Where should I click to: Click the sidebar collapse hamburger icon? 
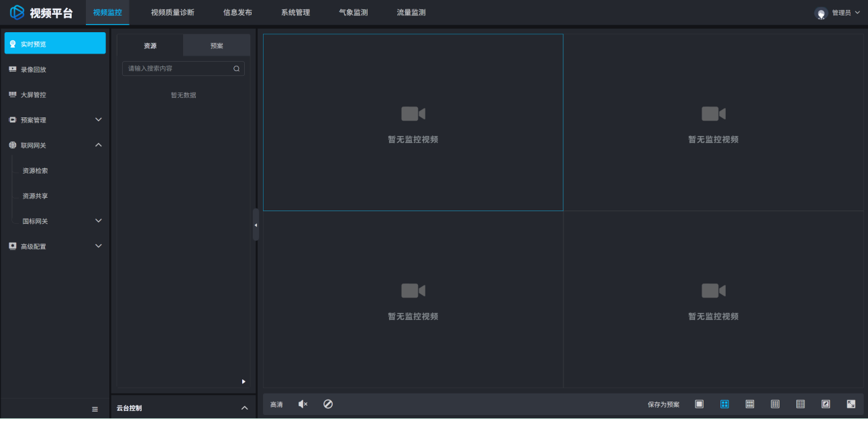coord(95,409)
